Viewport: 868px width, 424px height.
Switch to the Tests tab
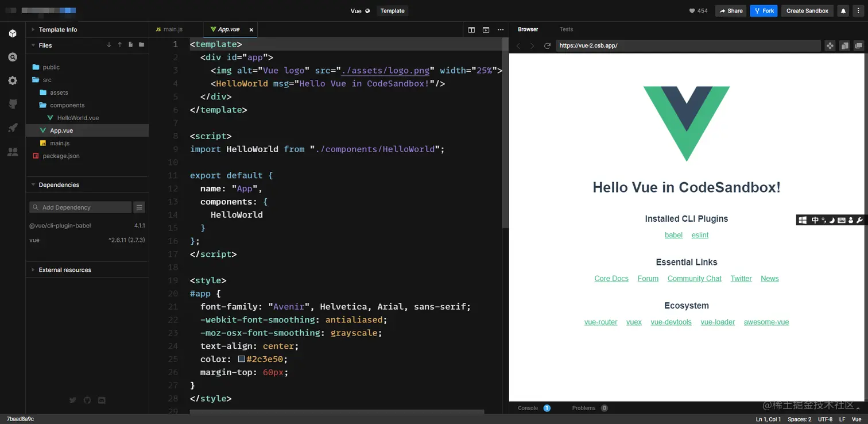click(x=566, y=29)
